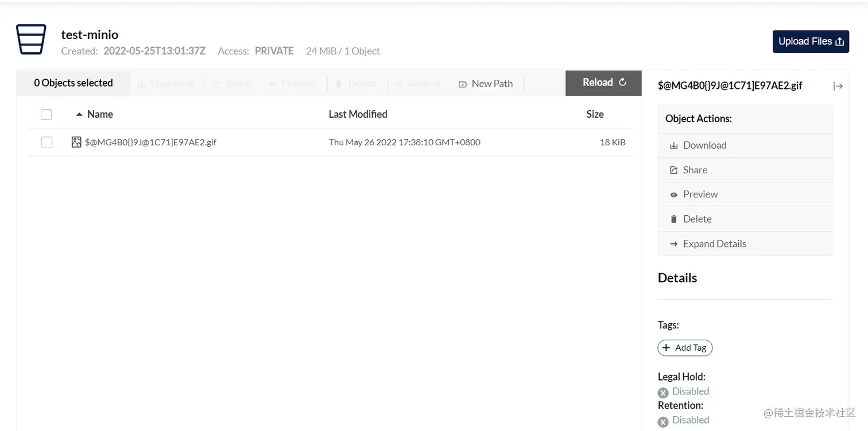Click the Retention Disabled status icon
868x431 pixels.
click(663, 421)
